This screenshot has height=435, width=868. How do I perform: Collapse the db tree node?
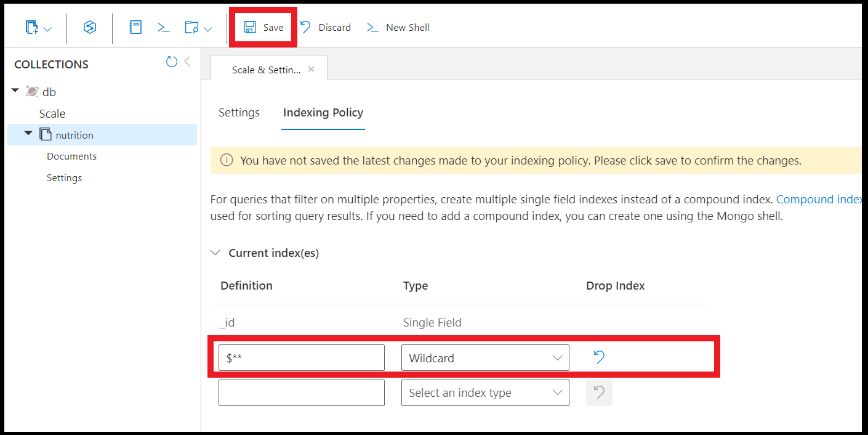[15, 91]
